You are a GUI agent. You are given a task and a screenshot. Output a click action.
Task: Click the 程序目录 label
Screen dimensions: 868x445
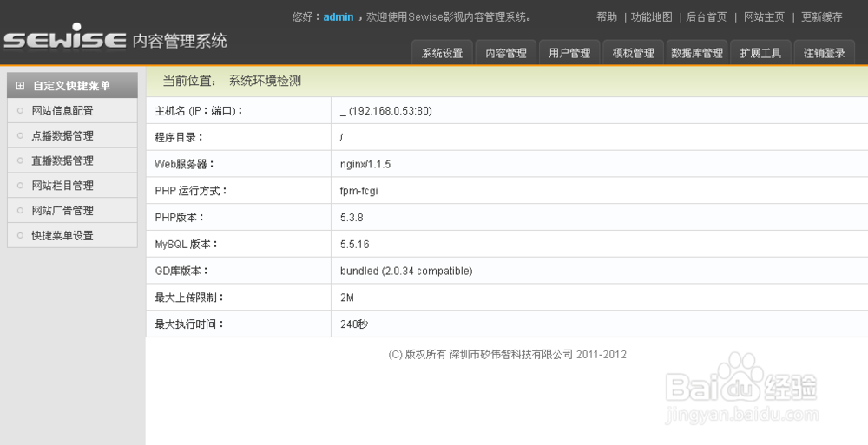(179, 137)
